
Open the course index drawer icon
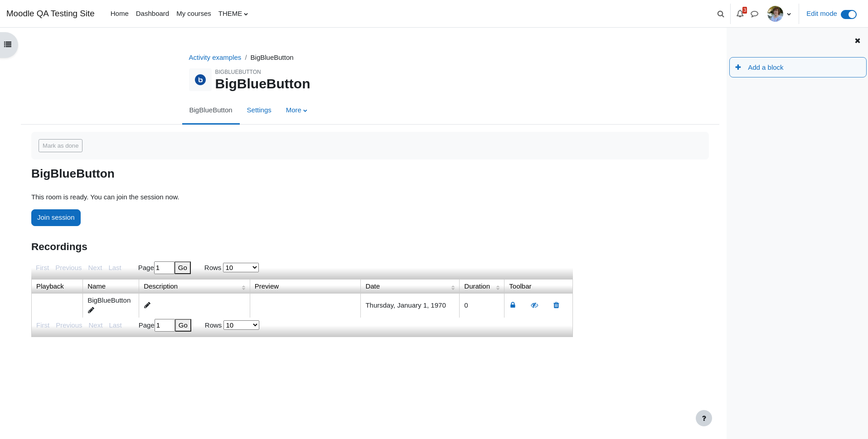click(8, 44)
